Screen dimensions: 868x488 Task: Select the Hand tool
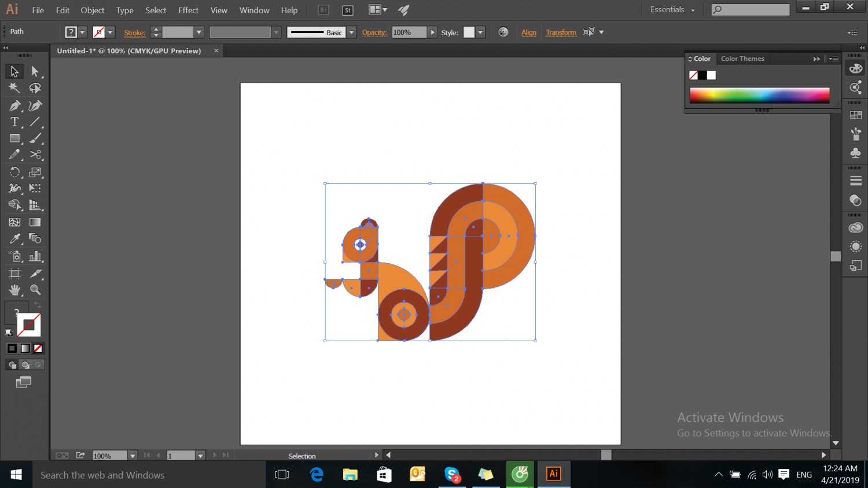(14, 290)
